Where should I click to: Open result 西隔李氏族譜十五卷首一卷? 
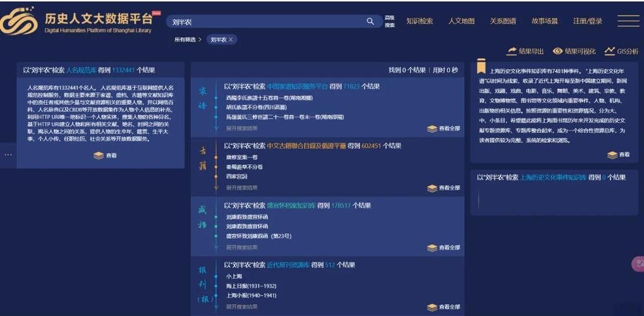pyautogui.click(x=269, y=98)
